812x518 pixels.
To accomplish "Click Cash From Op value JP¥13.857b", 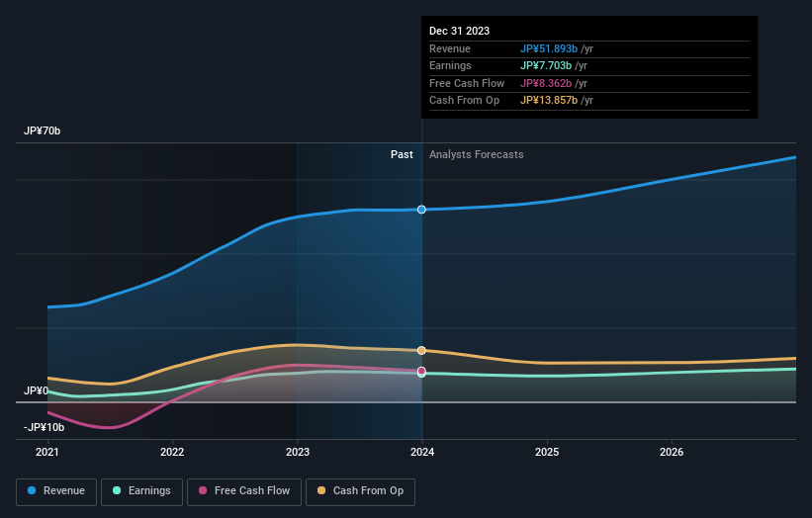I will coord(548,101).
